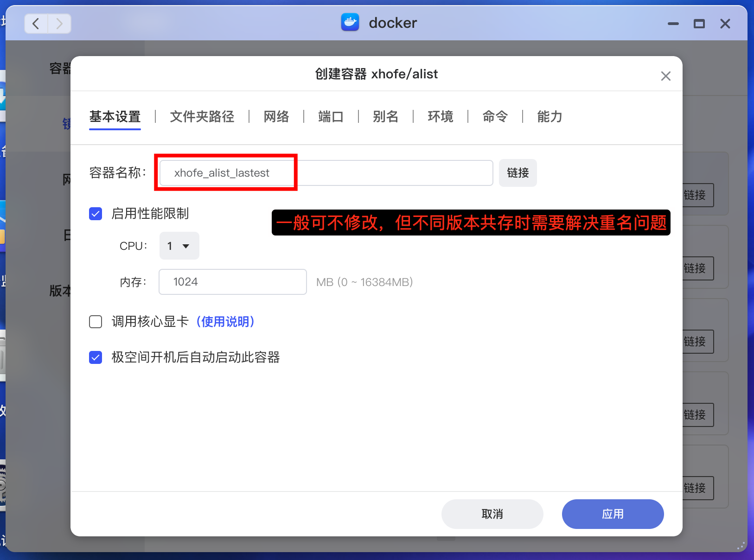Uncheck 启用性能限制 checkbox
The image size is (754, 560).
tap(96, 214)
